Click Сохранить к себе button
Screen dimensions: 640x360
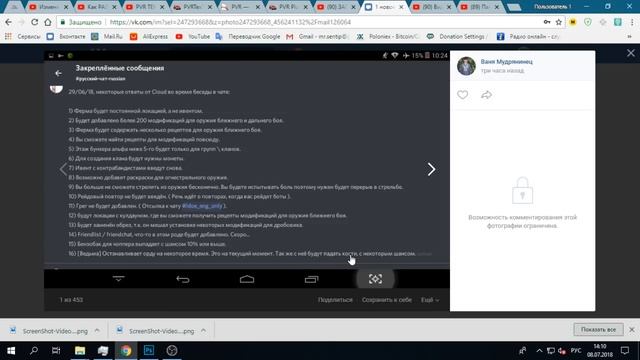[387, 300]
